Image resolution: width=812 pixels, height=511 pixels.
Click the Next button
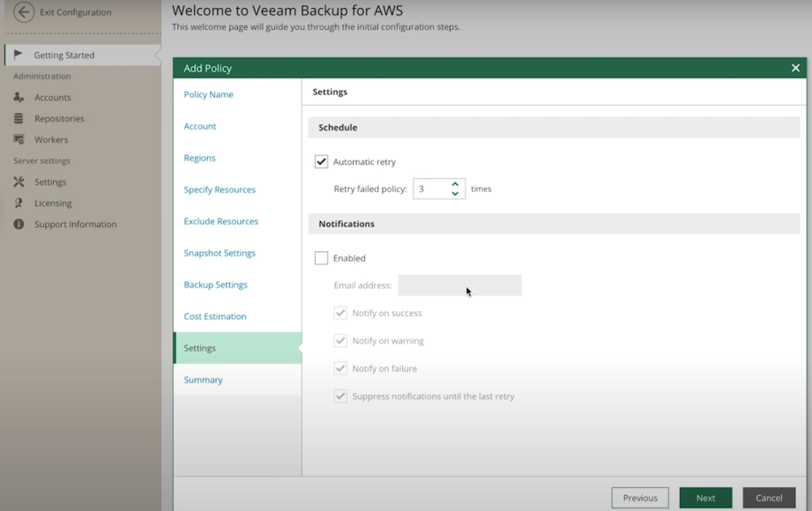click(705, 498)
